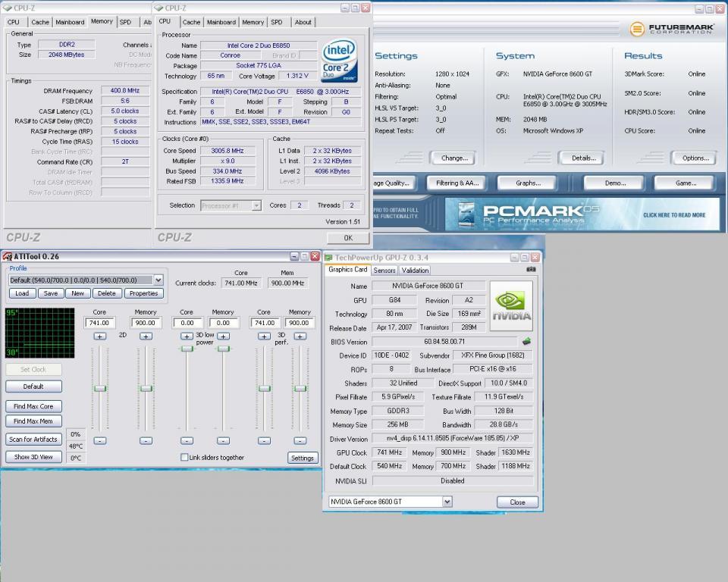Viewport: 728px width, 582px height.
Task: Click 2D Memory clock slider handle
Action: pos(146,389)
